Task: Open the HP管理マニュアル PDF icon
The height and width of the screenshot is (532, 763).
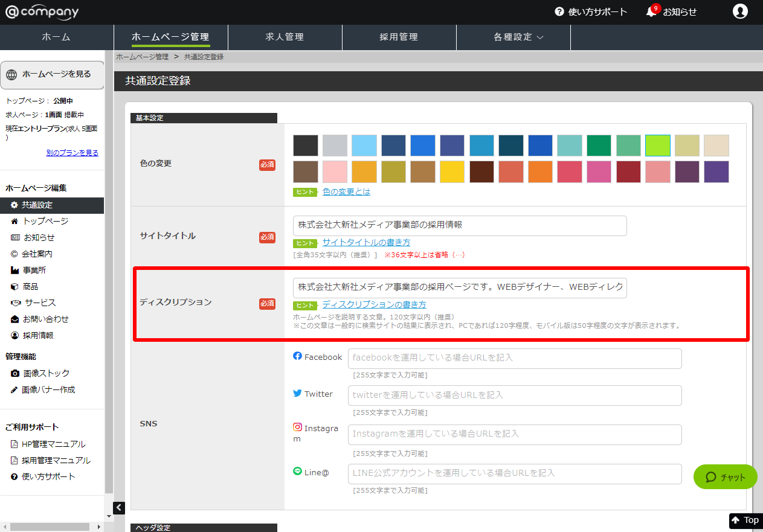Action: coord(15,444)
